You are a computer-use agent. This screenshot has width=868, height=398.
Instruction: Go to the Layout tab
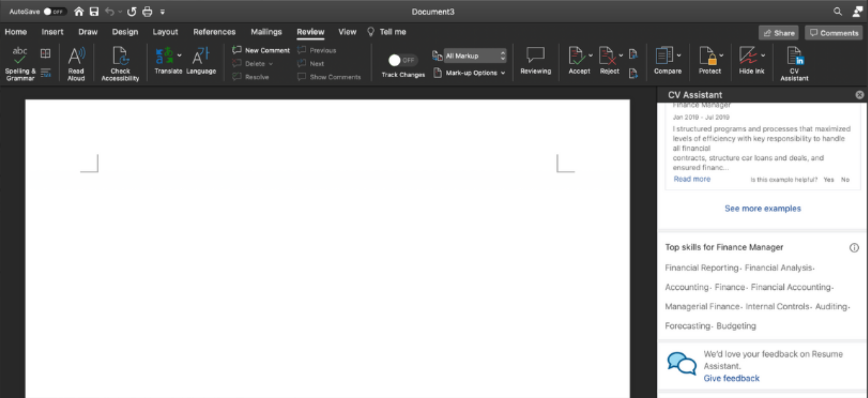click(165, 32)
